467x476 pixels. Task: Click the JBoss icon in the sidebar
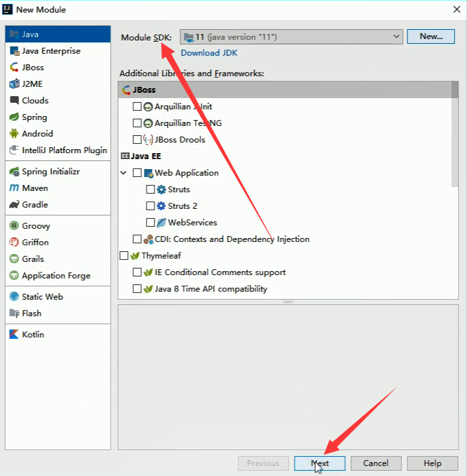click(14, 68)
